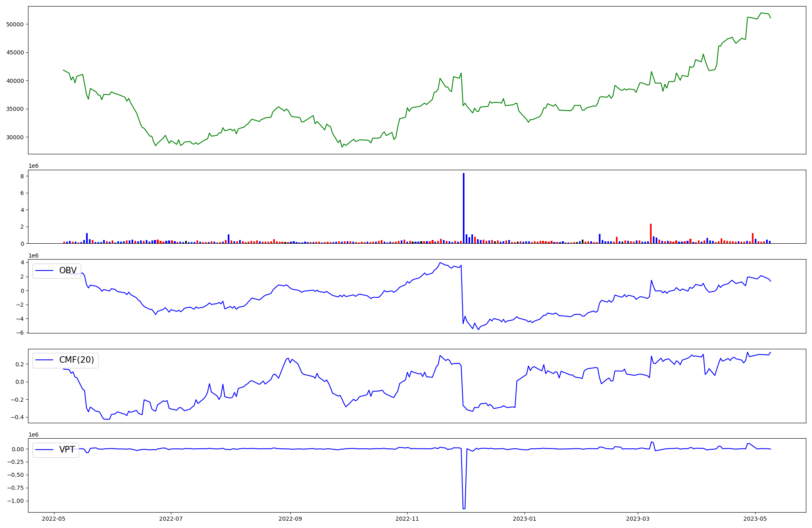Click the 2023-05 x-axis date label
Image resolution: width=812 pixels, height=528 pixels.
click(755, 519)
